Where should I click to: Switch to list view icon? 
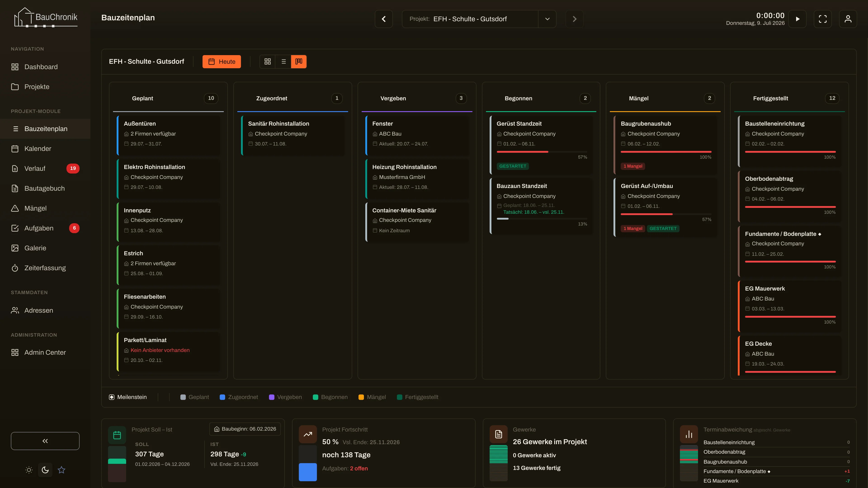pos(283,62)
